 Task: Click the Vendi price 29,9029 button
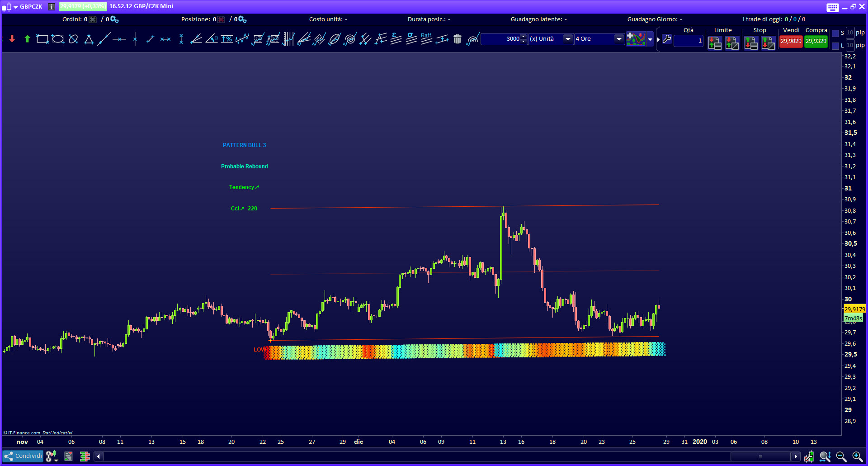pos(791,41)
